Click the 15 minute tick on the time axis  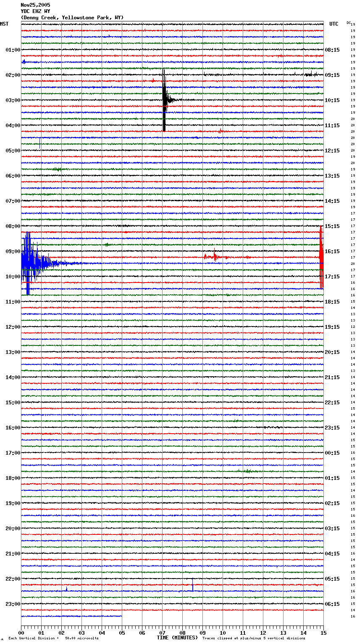[x=323, y=633]
